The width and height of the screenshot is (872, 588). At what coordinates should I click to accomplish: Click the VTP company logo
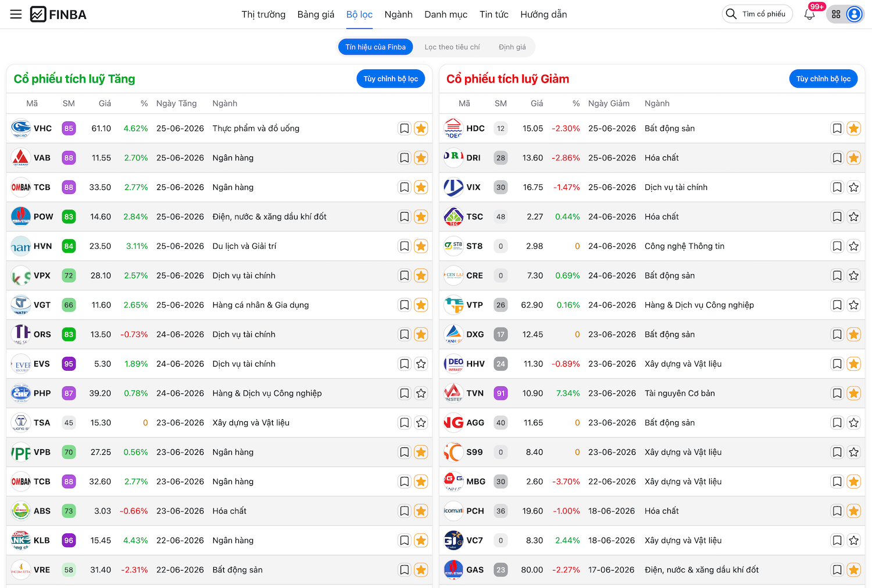coord(453,305)
